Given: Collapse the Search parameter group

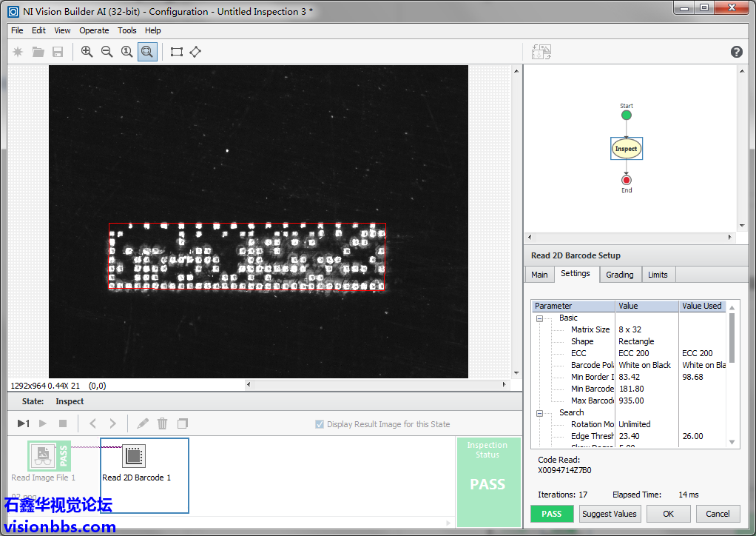Looking at the screenshot, I should tap(539, 413).
